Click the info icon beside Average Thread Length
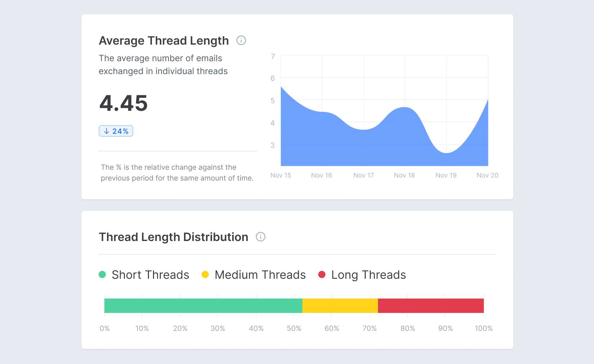This screenshot has height=364, width=594. [242, 40]
